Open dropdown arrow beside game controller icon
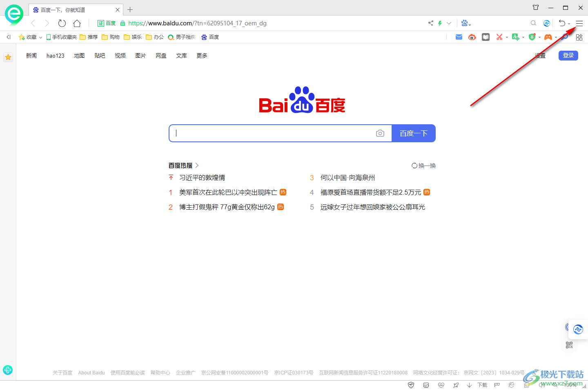Viewport: 588px width, 390px height. click(x=556, y=38)
